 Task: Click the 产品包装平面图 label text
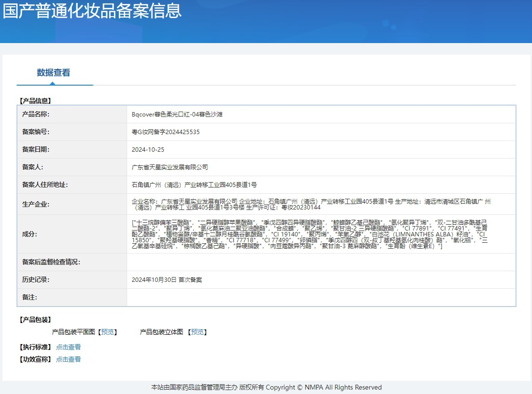coord(73,332)
